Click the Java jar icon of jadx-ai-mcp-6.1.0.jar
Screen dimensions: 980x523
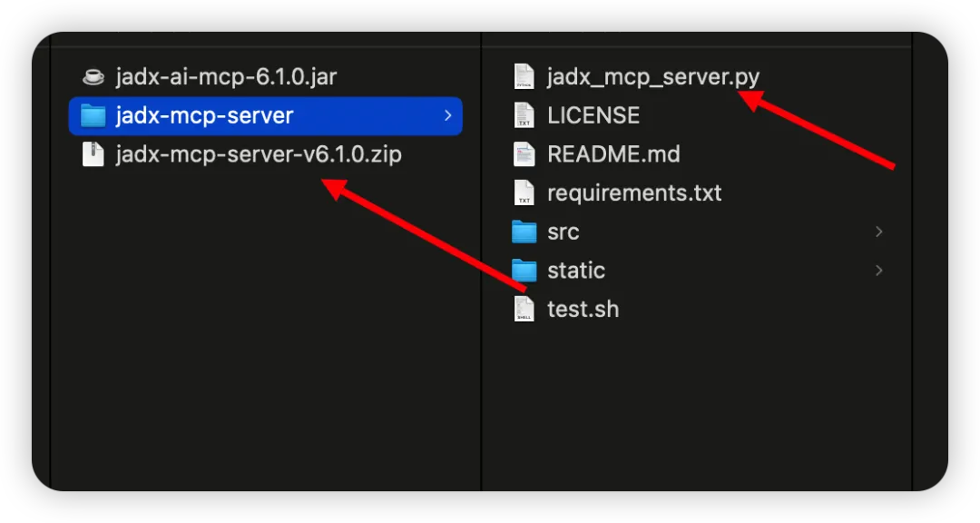[93, 77]
